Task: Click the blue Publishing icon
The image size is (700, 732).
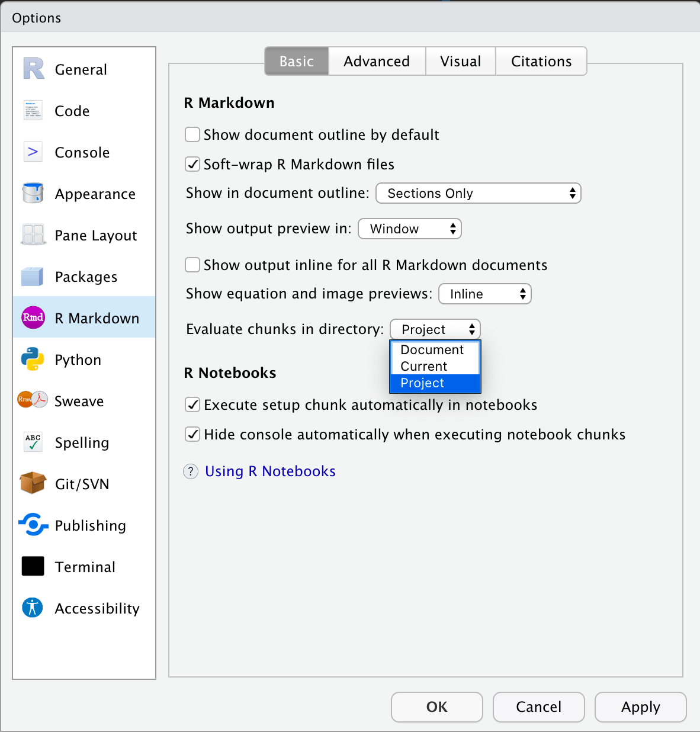Action: tap(33, 524)
